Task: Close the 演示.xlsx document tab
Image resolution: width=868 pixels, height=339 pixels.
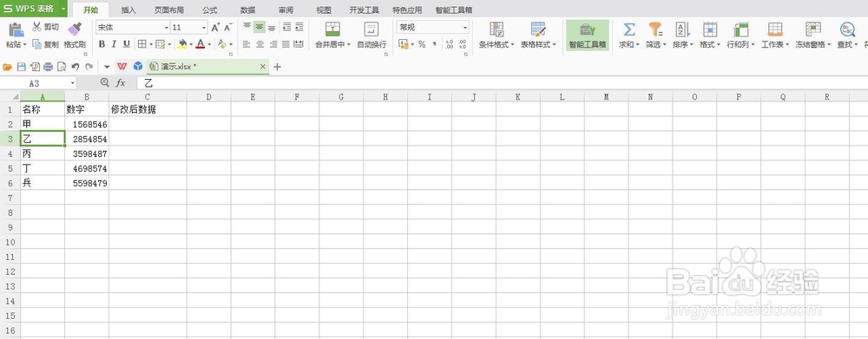Action: coord(263,67)
